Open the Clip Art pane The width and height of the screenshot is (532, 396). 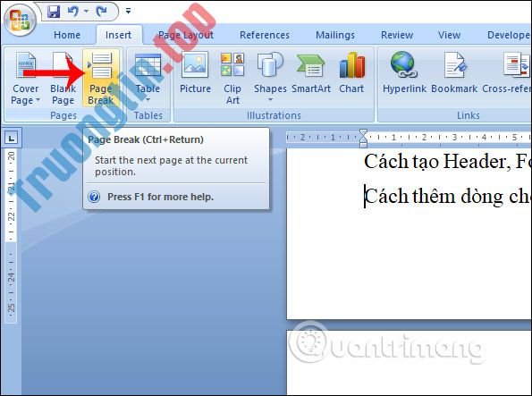tap(232, 78)
